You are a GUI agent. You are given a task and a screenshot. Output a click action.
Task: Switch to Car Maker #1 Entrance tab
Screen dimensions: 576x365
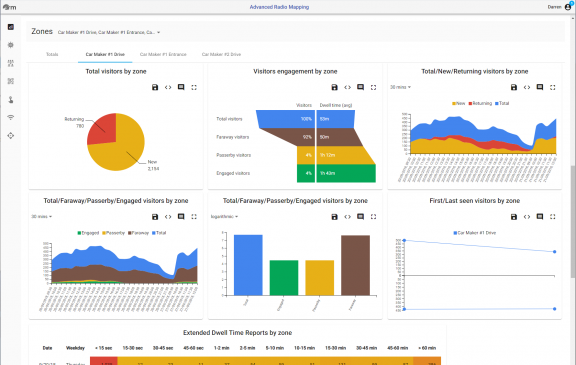pyautogui.click(x=163, y=54)
